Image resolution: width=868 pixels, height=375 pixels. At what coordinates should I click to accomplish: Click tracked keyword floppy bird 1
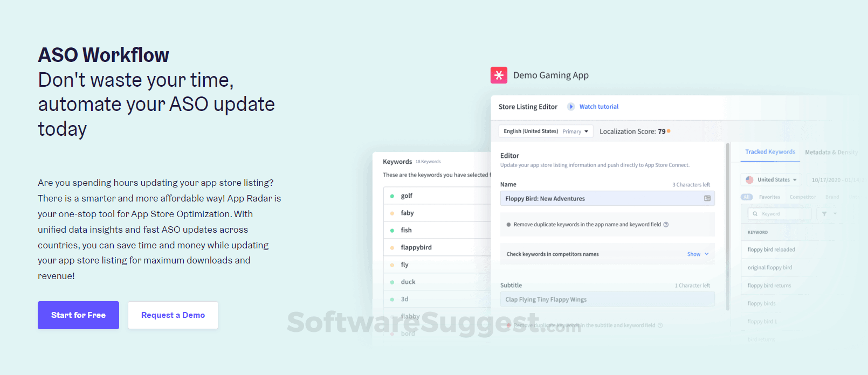[x=762, y=322]
